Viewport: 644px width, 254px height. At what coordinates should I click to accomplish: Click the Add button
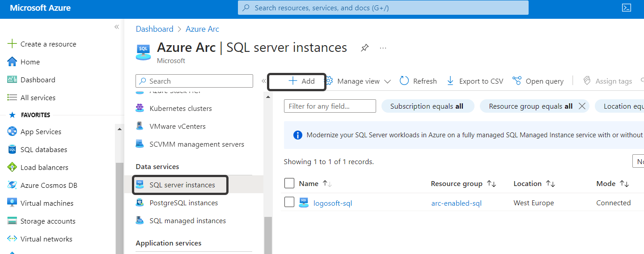[301, 81]
